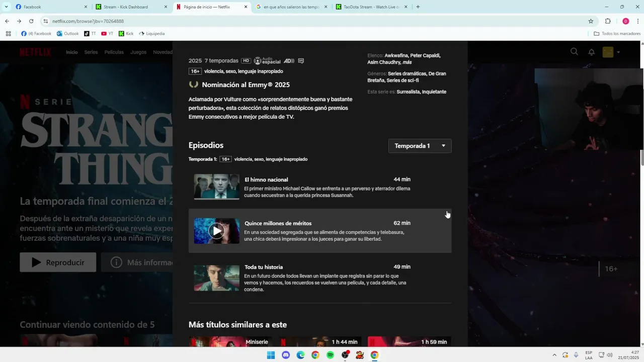The width and height of the screenshot is (644, 362).
Task: Click the browser forward arrow
Action: click(19, 21)
